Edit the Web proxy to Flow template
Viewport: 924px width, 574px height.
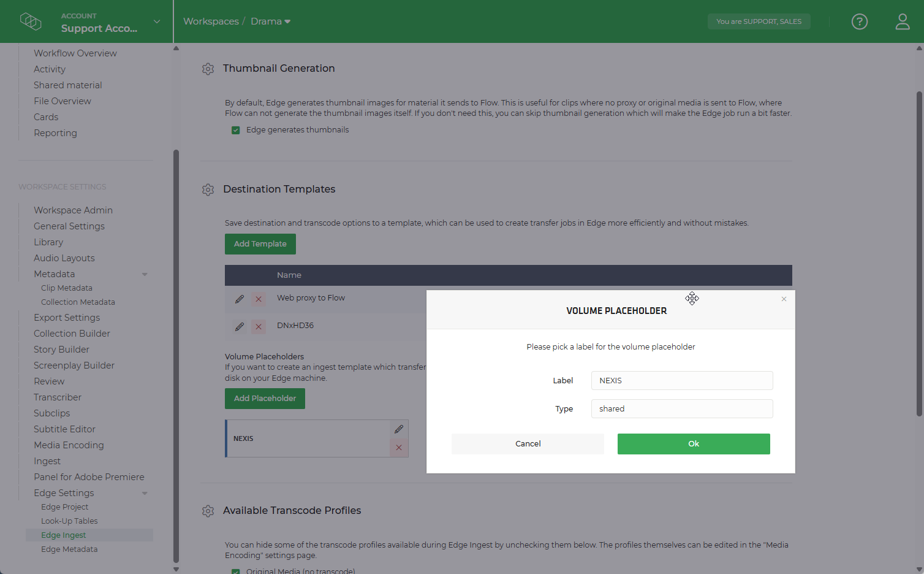240,299
